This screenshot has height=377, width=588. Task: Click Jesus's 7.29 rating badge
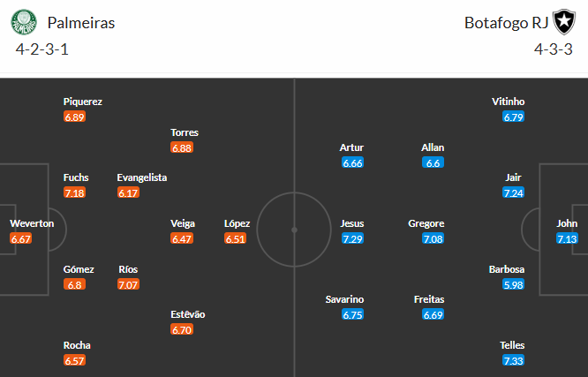coord(352,238)
